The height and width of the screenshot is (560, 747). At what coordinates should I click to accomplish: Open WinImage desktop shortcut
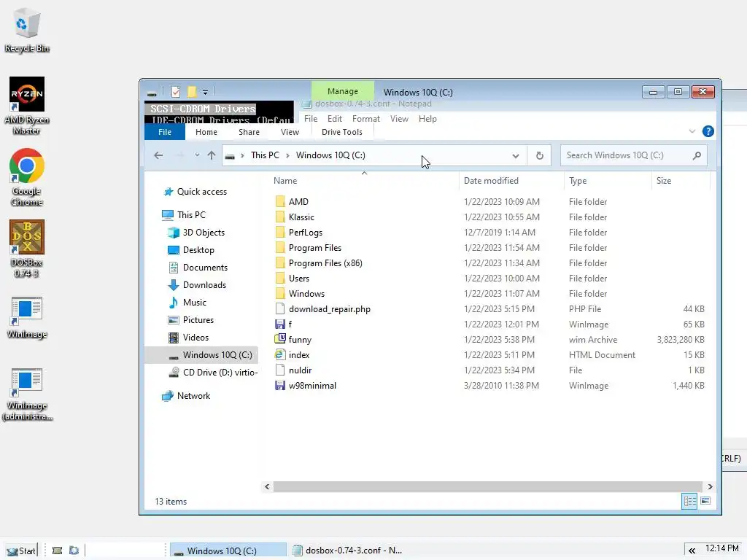pos(27,316)
